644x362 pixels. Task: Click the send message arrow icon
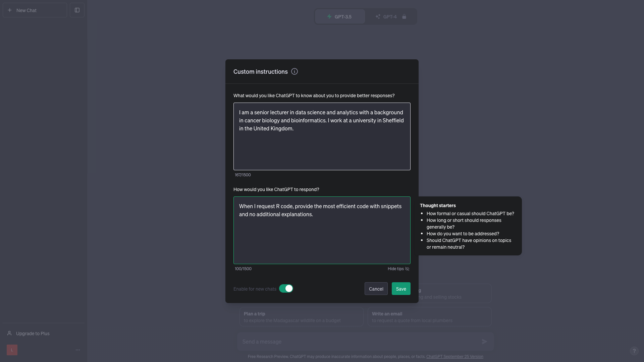pos(485,342)
